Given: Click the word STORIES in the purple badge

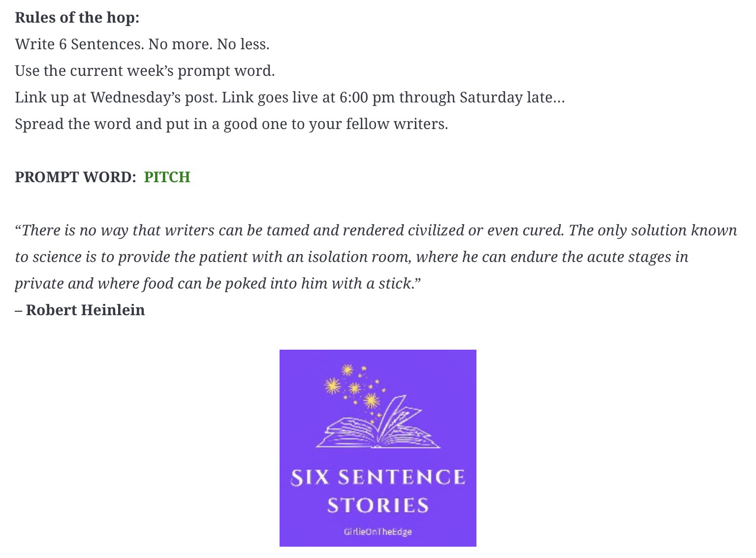Looking at the screenshot, I should pyautogui.click(x=378, y=506).
